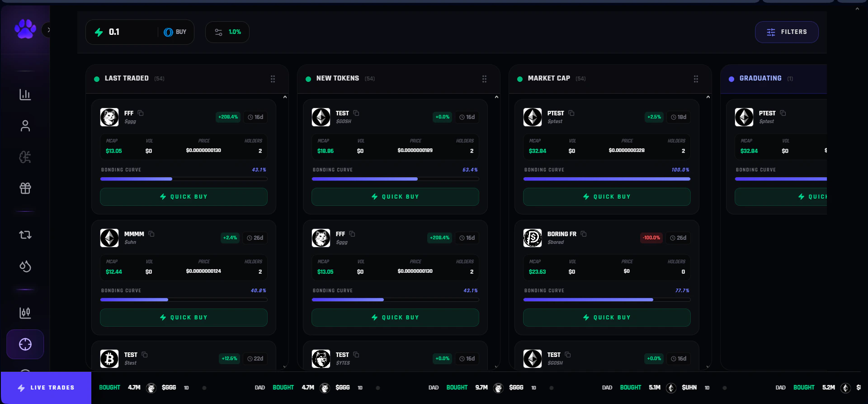Open the gift rewards sidebar icon
This screenshot has width=868, height=404.
click(25, 188)
